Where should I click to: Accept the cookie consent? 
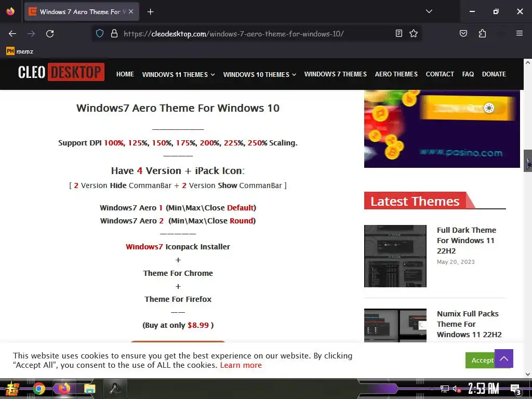(x=480, y=360)
